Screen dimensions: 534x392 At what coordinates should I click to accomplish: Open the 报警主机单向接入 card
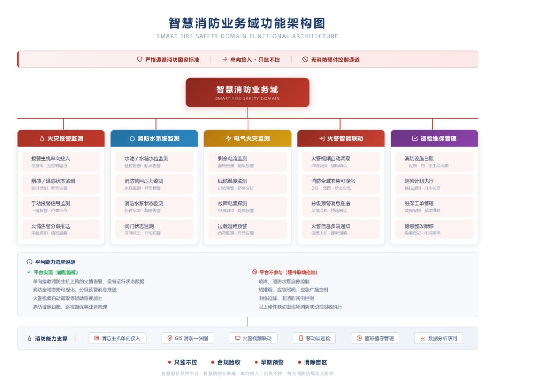coord(61,162)
